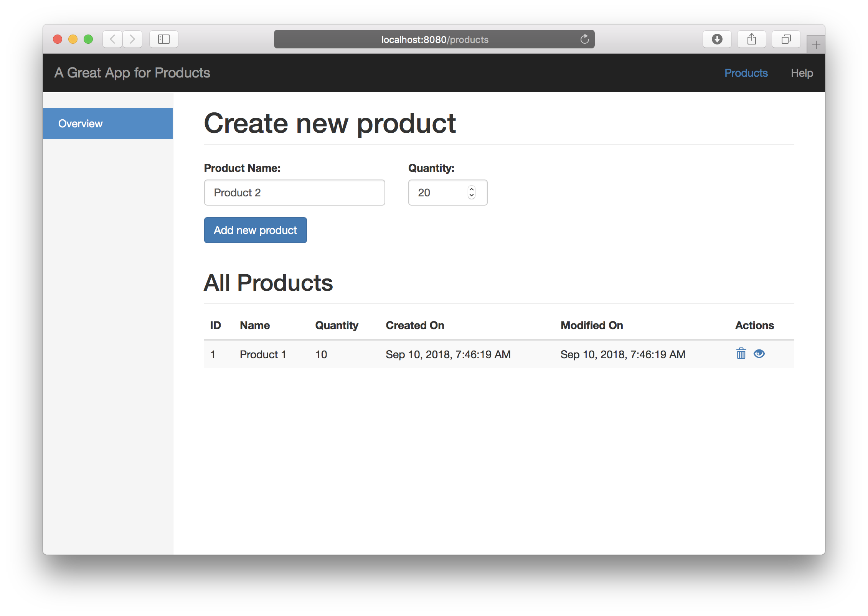Viewport: 868px width, 616px height.
Task: Focus the Product Name input field
Action: coord(294,193)
